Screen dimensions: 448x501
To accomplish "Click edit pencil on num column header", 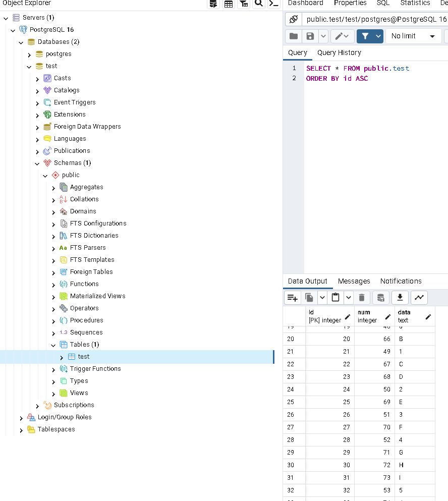I will click(388, 317).
